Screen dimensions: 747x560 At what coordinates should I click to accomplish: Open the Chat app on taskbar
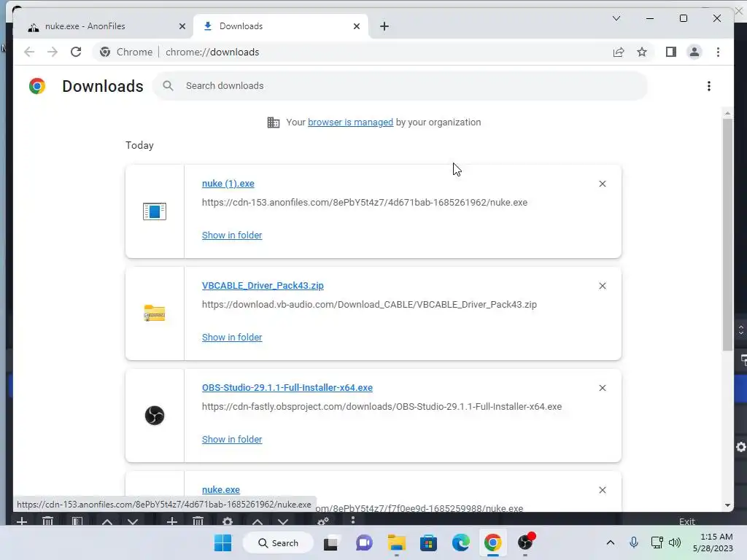coord(365,542)
